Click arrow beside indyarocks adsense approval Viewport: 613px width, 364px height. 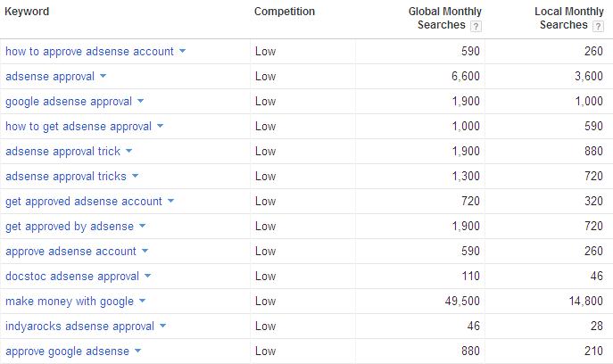tap(162, 326)
